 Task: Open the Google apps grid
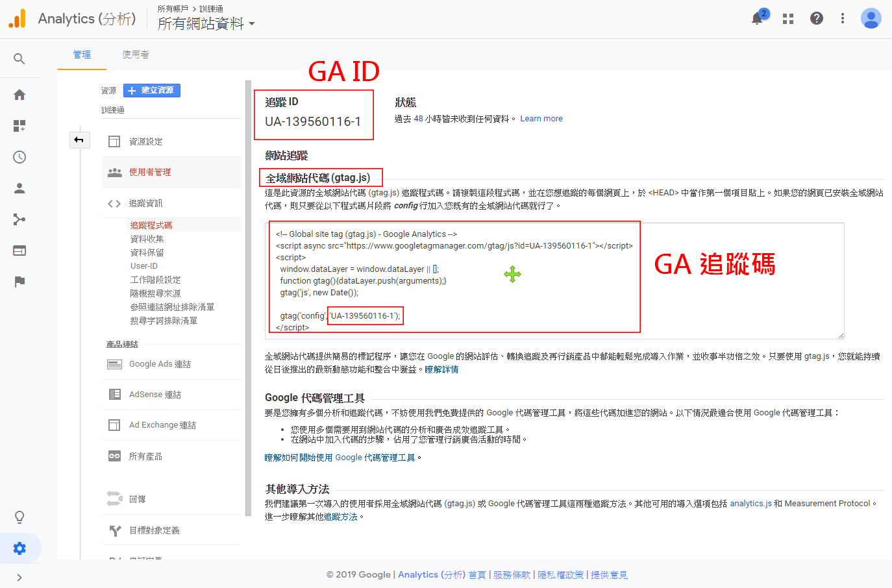click(x=788, y=19)
